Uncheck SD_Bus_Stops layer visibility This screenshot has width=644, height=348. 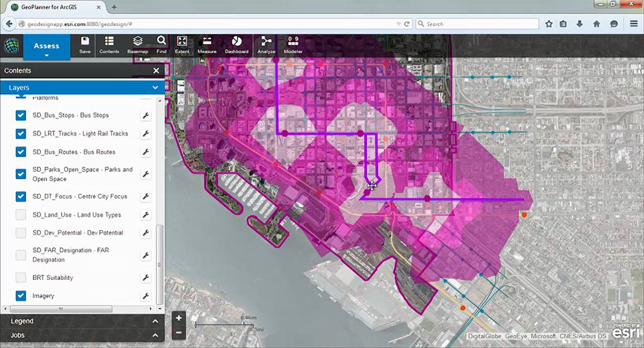21,115
